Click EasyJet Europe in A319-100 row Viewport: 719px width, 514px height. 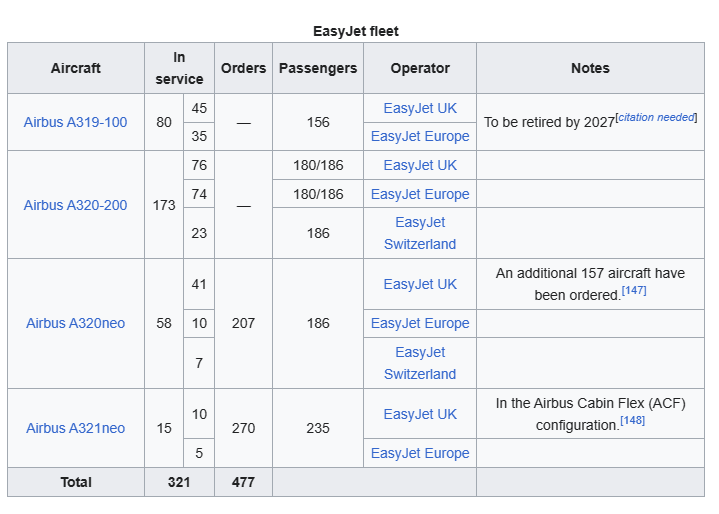click(x=420, y=136)
